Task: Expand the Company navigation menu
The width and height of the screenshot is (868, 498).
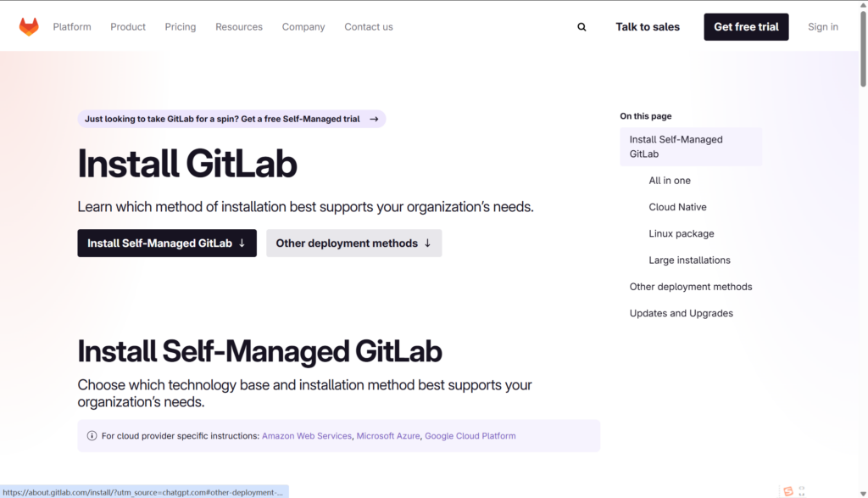Action: click(x=303, y=27)
